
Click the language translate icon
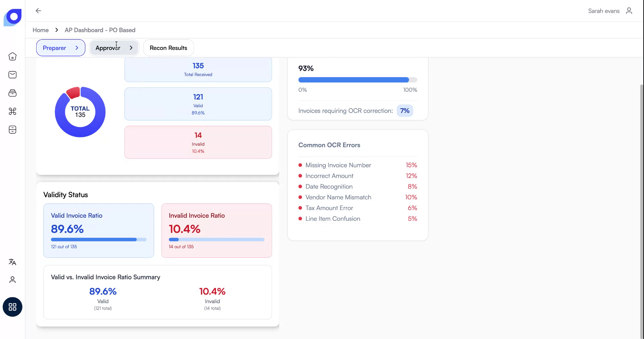[12, 262]
